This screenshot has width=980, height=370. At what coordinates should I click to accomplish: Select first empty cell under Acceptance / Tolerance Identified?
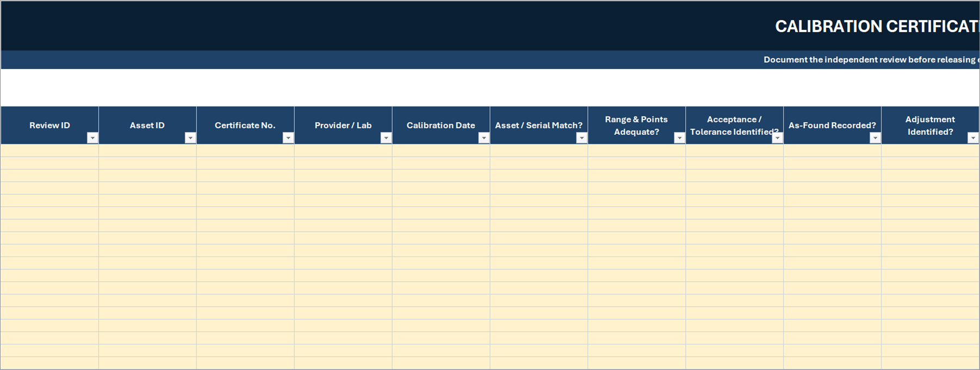pyautogui.click(x=735, y=151)
